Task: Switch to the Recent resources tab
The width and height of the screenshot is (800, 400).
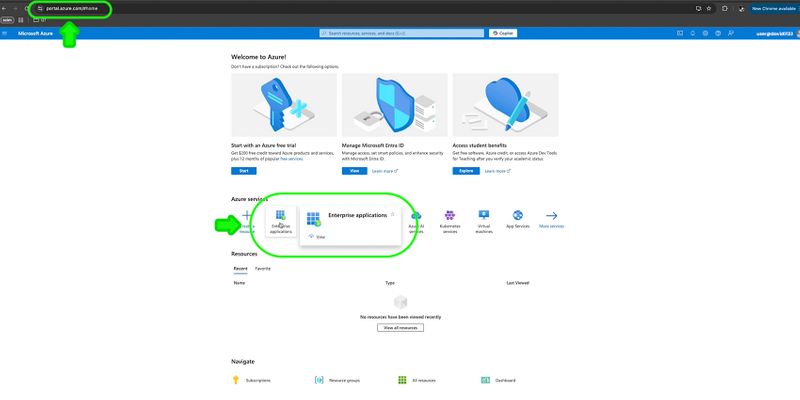Action: 240,268
